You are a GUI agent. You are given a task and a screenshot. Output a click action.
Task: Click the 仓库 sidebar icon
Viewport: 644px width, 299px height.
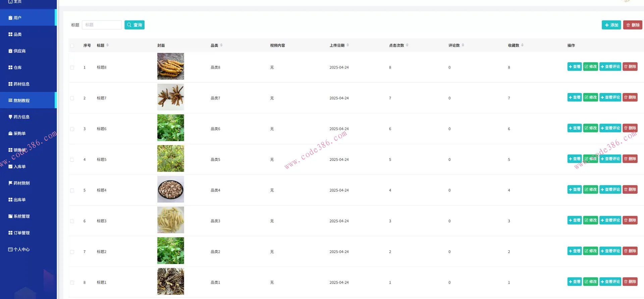click(x=10, y=68)
